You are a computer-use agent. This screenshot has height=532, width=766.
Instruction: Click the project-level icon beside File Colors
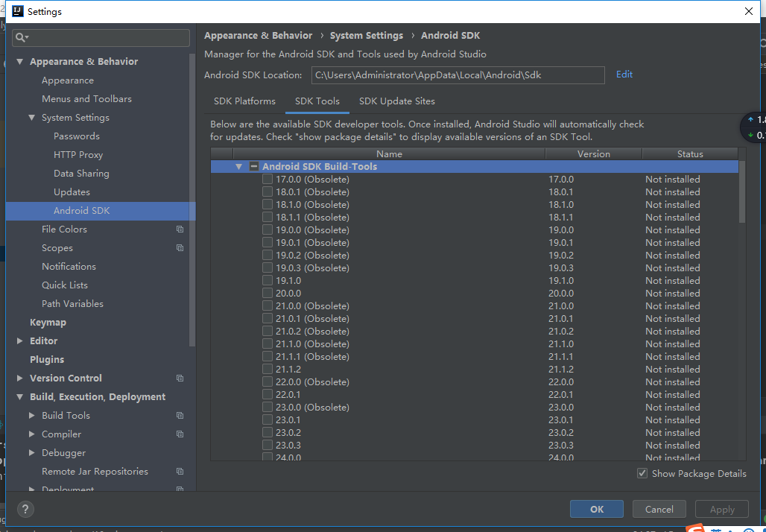tap(180, 229)
